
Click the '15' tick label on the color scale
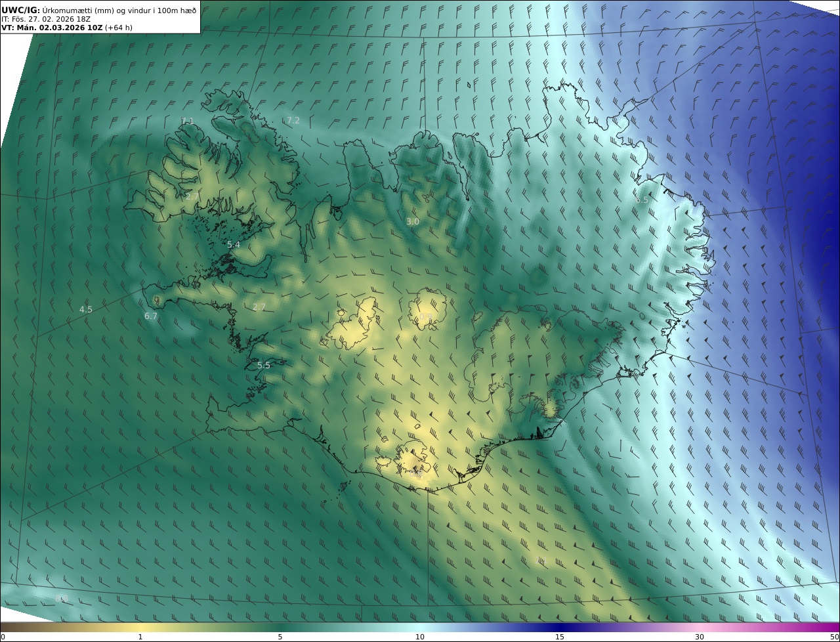[x=560, y=637]
